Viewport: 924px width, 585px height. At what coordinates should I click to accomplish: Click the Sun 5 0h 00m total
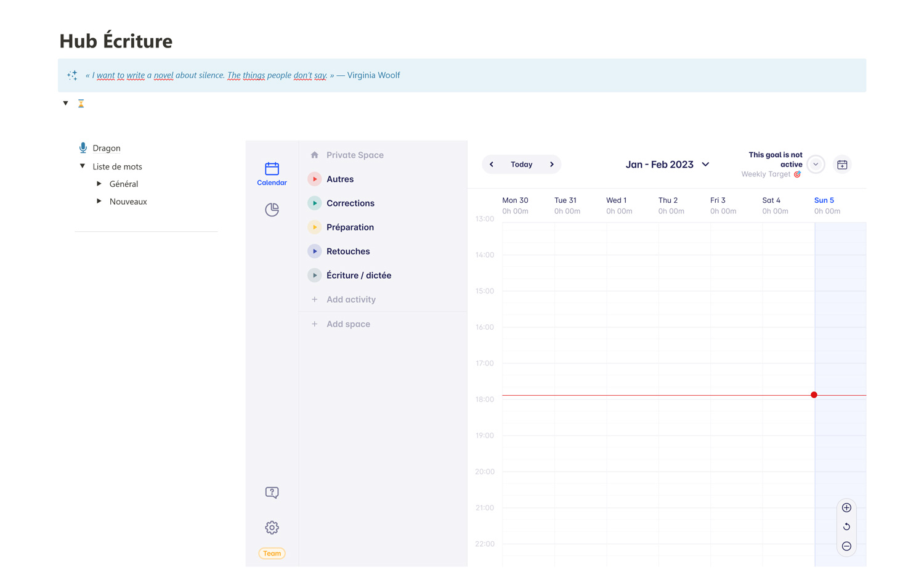pos(827,211)
